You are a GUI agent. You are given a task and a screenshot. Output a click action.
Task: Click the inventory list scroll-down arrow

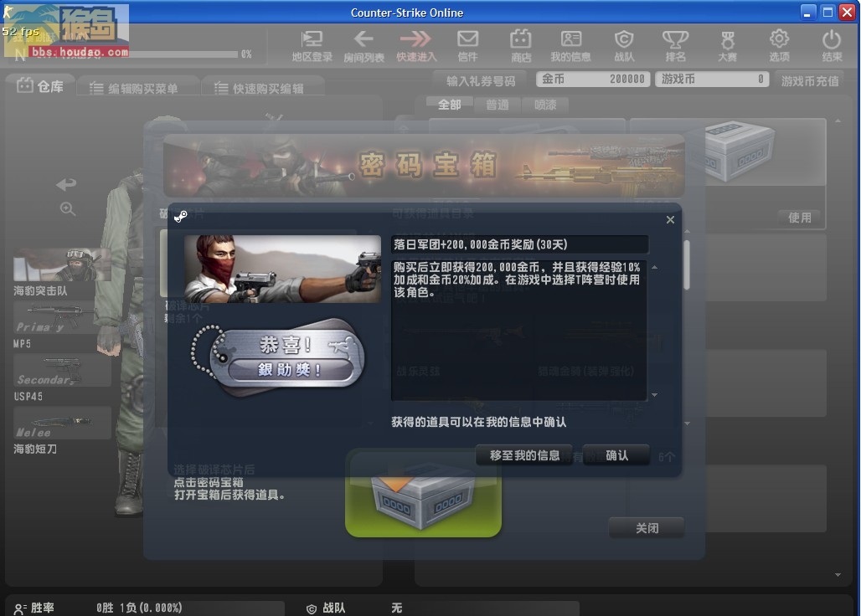click(x=838, y=575)
